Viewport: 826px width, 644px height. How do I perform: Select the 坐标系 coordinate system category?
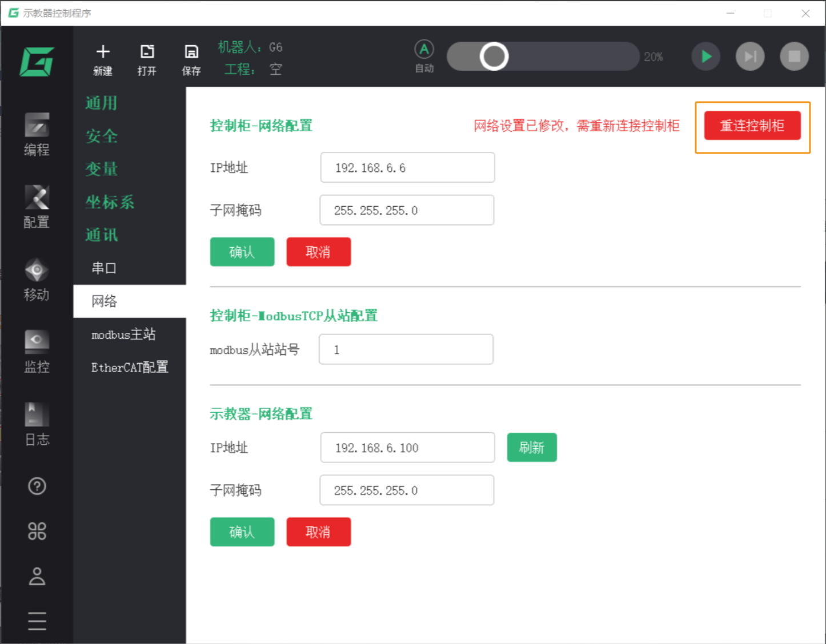point(110,202)
